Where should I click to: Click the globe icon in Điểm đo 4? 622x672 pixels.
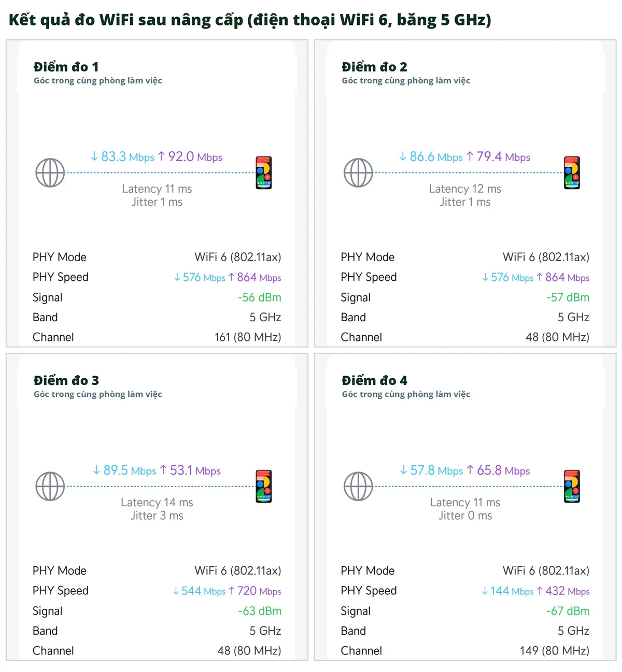[359, 487]
